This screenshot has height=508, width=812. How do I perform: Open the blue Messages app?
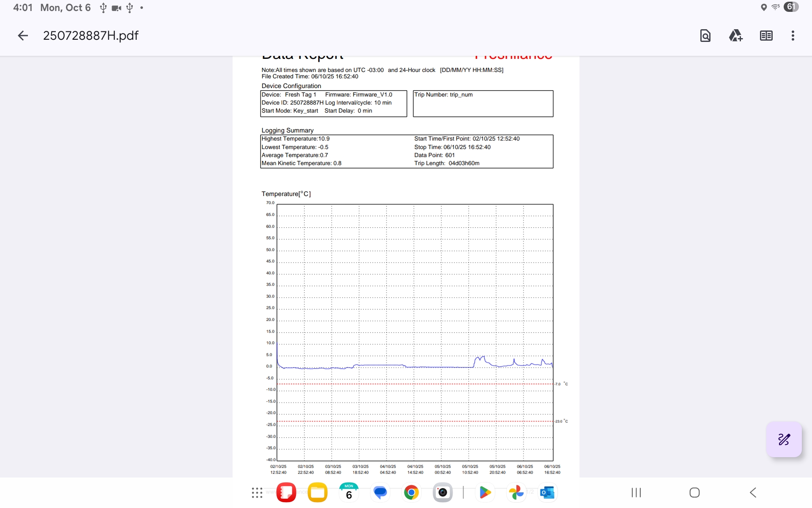click(380, 492)
